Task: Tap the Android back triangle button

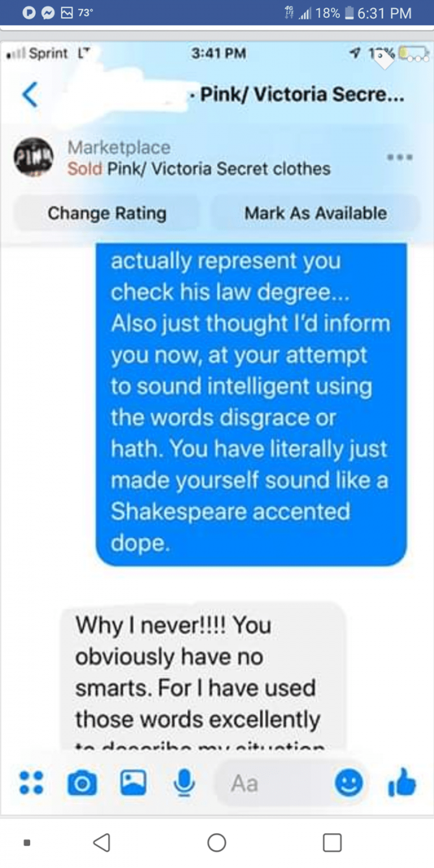Action: [x=100, y=842]
